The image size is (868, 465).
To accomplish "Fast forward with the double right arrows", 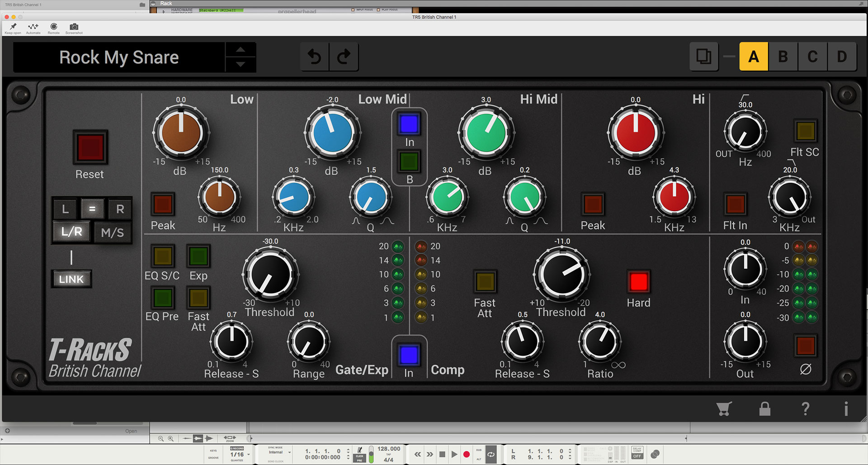I will [430, 454].
